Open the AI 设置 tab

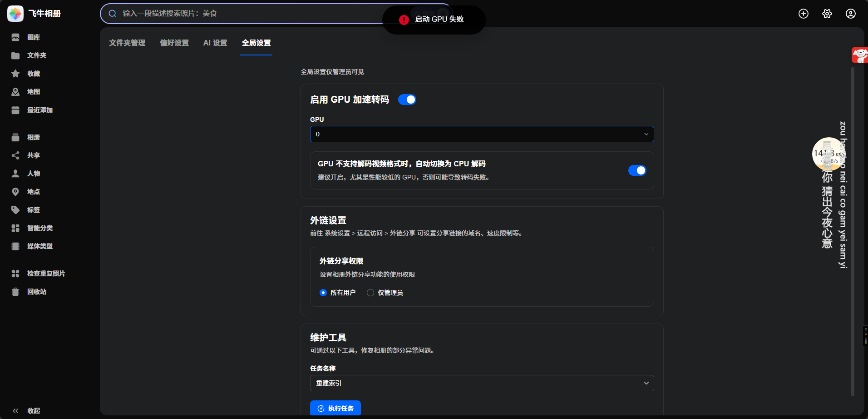coord(215,43)
